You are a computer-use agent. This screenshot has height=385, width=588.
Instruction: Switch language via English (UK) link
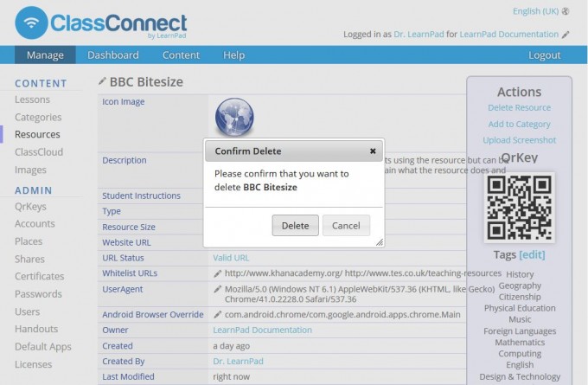click(x=535, y=11)
